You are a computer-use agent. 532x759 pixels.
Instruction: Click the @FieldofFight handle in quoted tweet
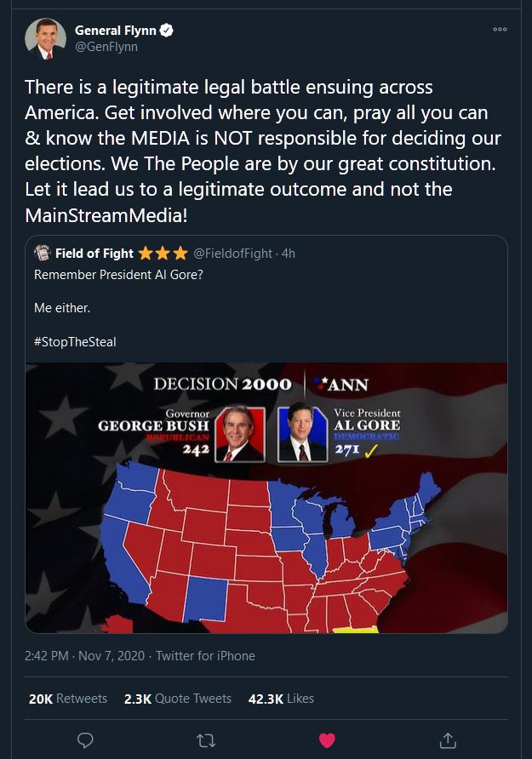(233, 254)
